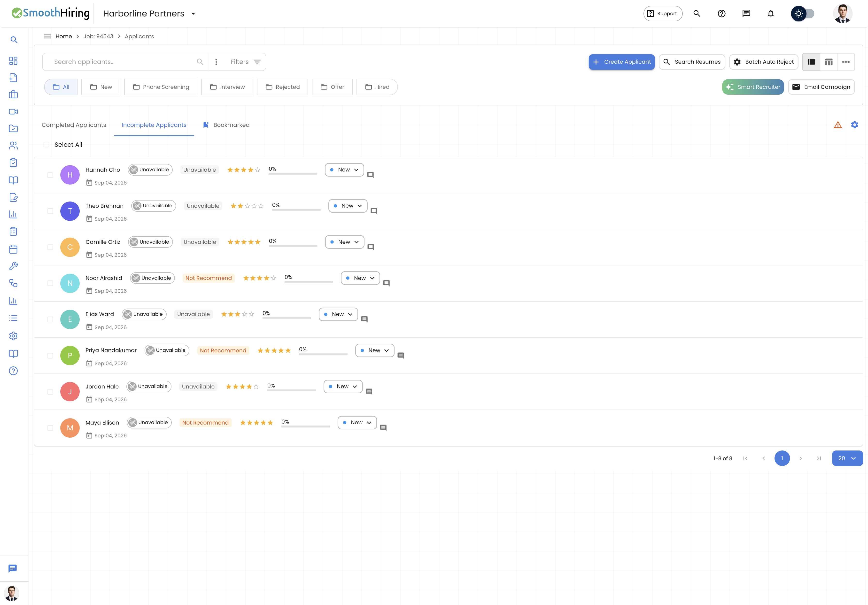This screenshot has height=605, width=868.
Task: Tick the checkbox for Camille Ortiz
Action: [x=50, y=247]
